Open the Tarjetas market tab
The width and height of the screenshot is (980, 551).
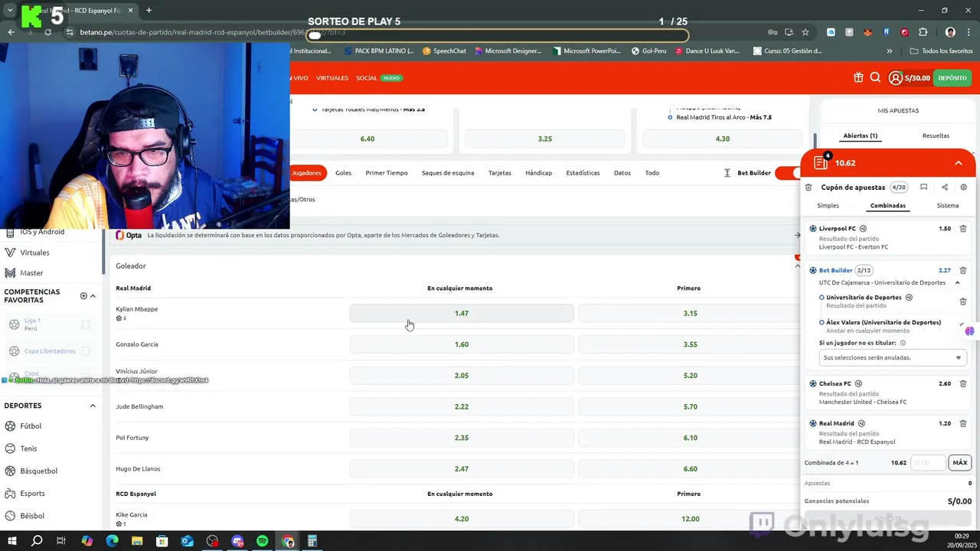pyautogui.click(x=500, y=173)
